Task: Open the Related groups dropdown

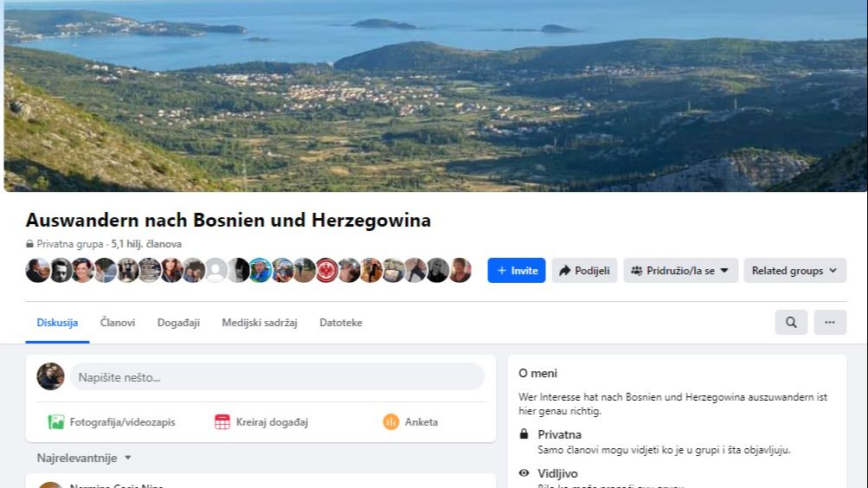Action: (x=794, y=271)
